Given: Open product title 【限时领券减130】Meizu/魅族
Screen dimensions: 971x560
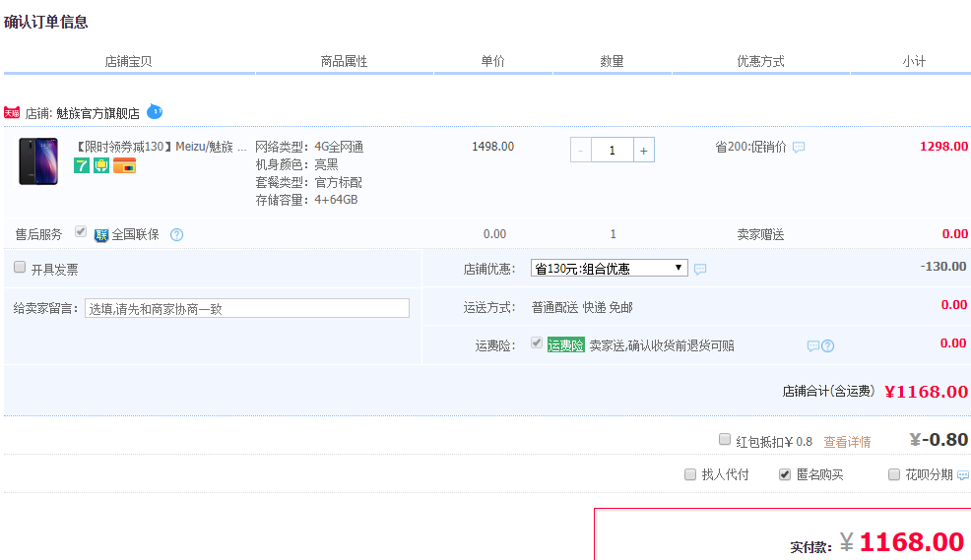Looking at the screenshot, I should pyautogui.click(x=161, y=147).
